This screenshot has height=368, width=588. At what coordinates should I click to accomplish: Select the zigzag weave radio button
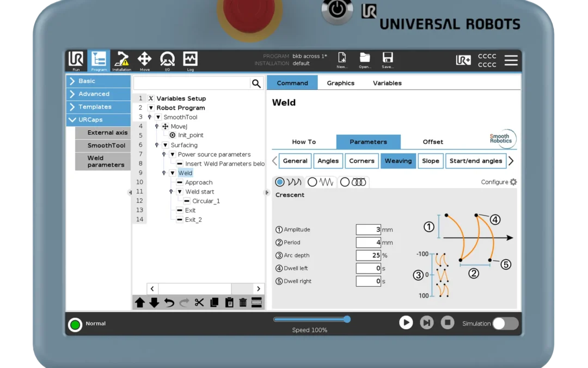[x=312, y=182]
